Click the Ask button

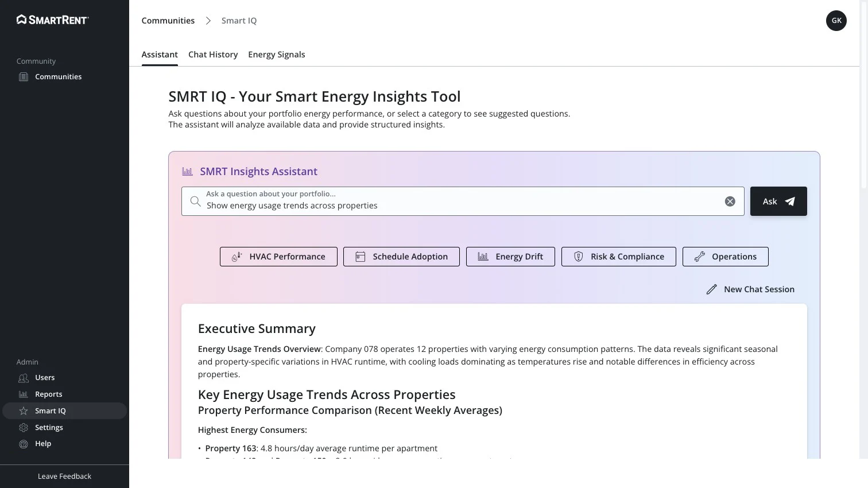778,202
